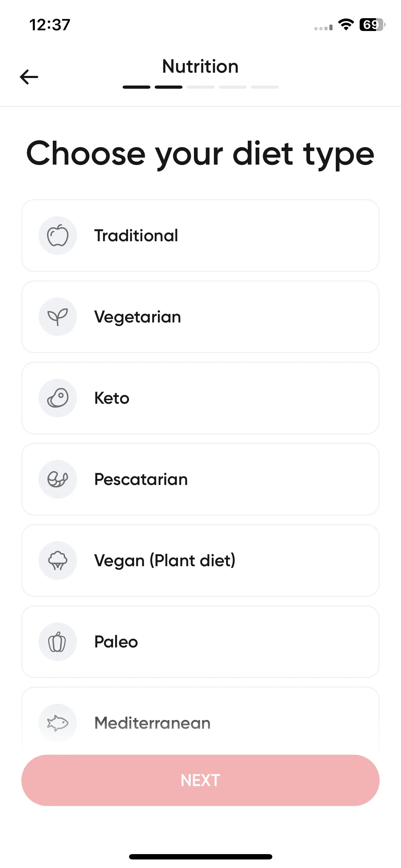Tap the shrimp icon for Pescatarian

pyautogui.click(x=58, y=479)
